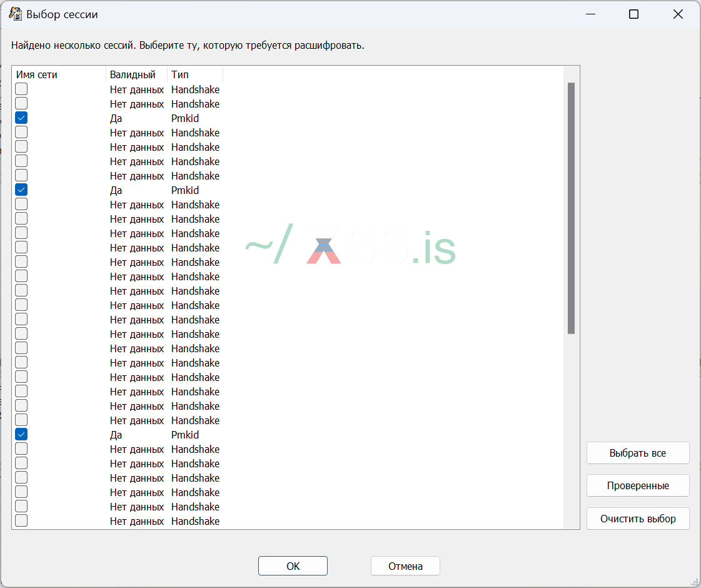701x588 pixels.
Task: Select the Да cell in third Pmkid row
Action: 116,435
